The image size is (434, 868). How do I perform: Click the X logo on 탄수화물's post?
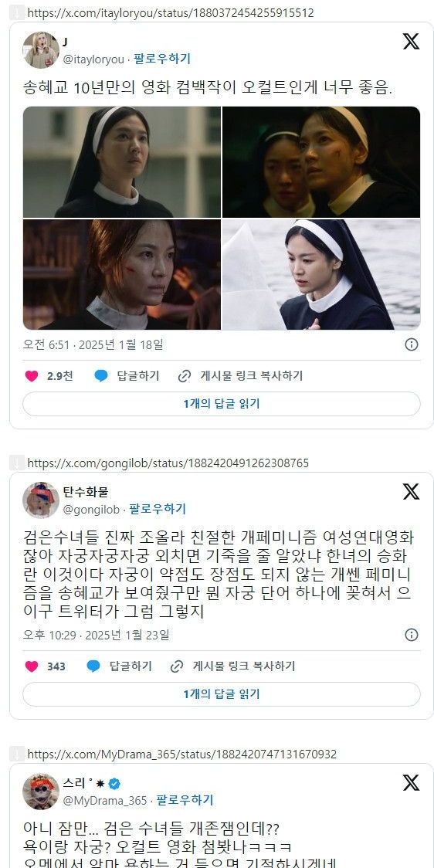point(411,491)
